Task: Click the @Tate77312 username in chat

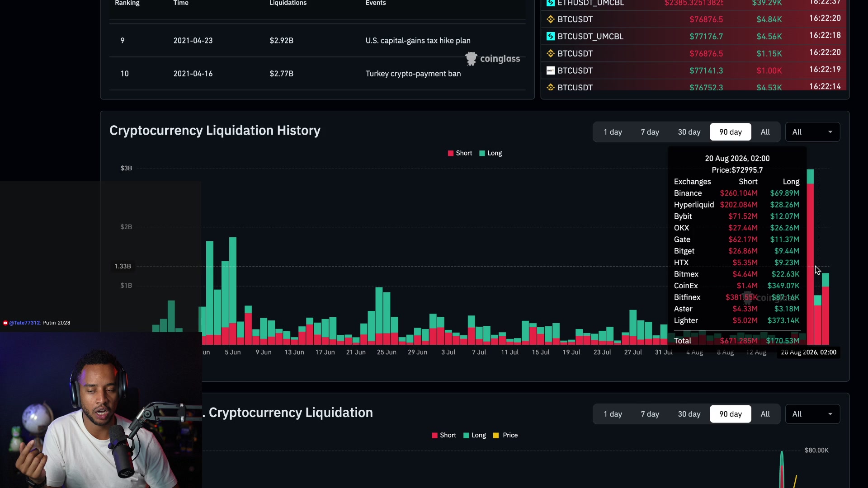Action: (x=25, y=323)
